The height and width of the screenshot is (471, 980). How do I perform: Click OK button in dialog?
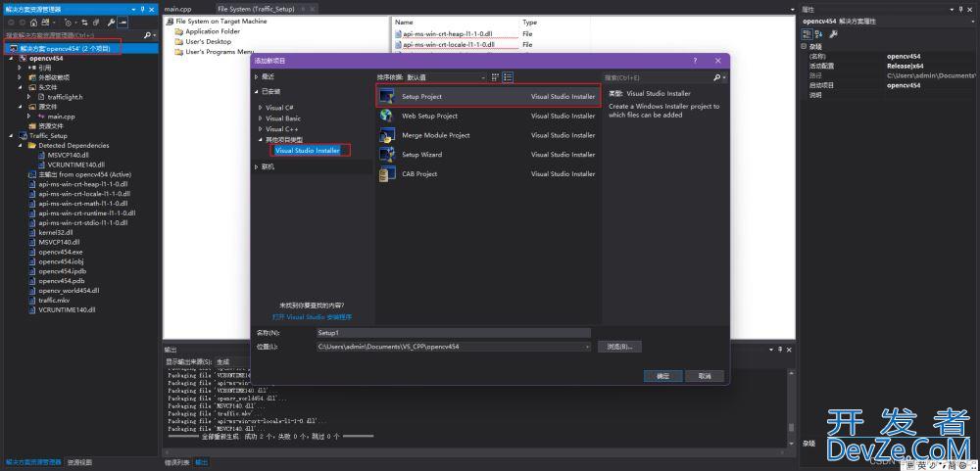pos(663,376)
